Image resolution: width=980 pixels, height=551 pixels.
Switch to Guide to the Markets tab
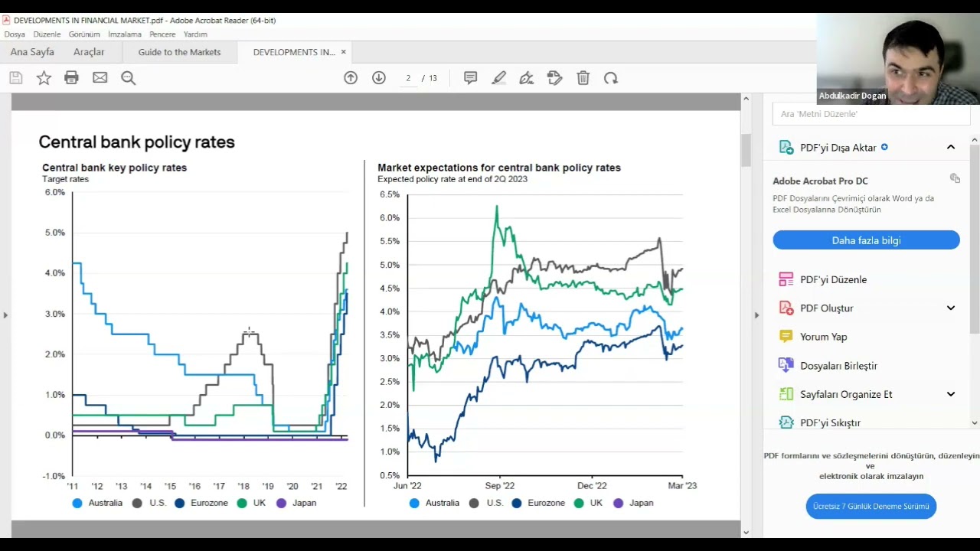[179, 52]
